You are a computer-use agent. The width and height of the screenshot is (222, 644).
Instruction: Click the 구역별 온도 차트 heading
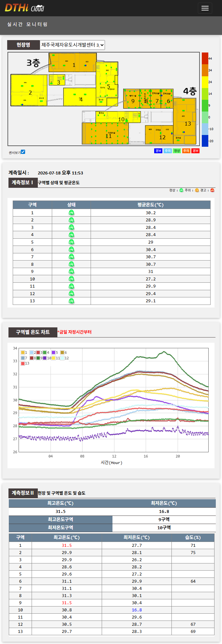pos(33,332)
